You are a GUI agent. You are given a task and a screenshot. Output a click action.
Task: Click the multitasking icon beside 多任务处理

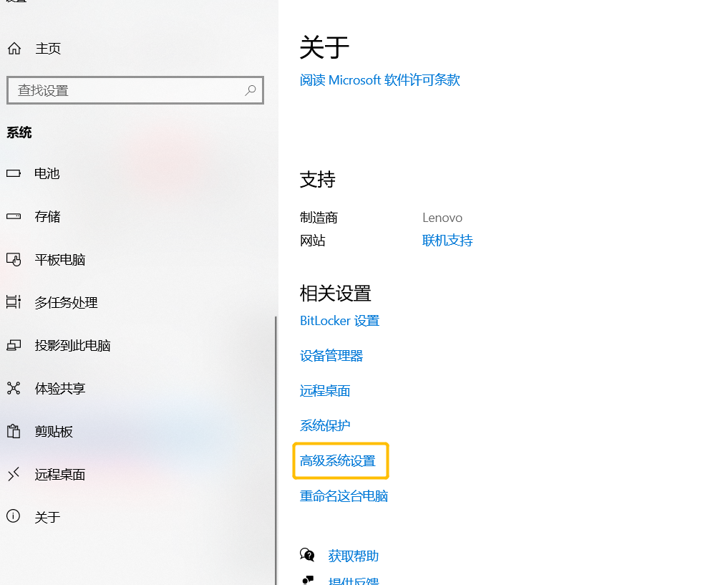[x=14, y=302]
